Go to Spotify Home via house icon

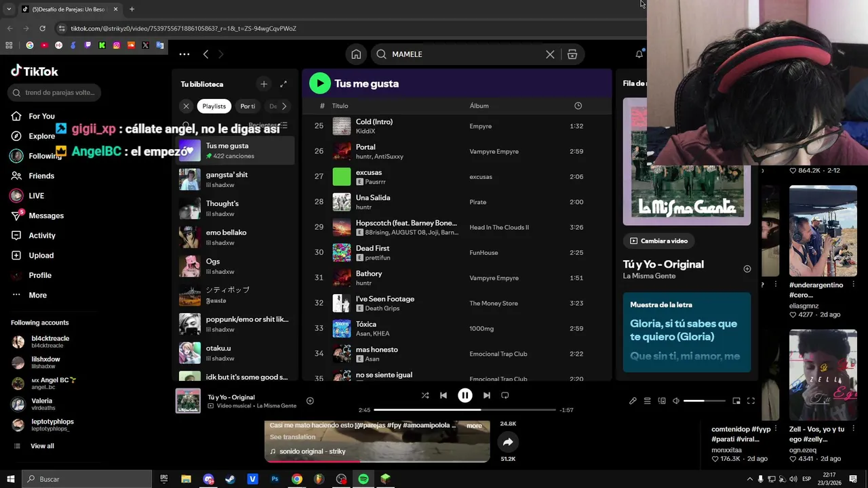356,54
